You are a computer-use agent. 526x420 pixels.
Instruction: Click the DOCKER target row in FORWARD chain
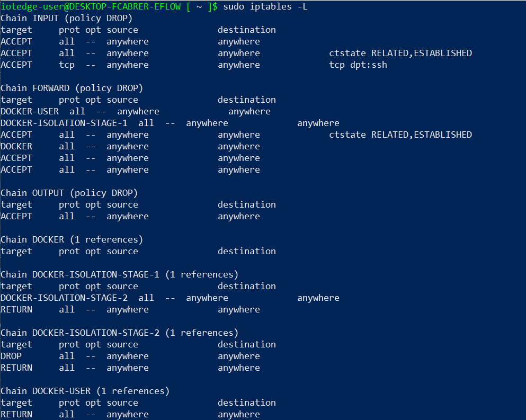coord(16,146)
